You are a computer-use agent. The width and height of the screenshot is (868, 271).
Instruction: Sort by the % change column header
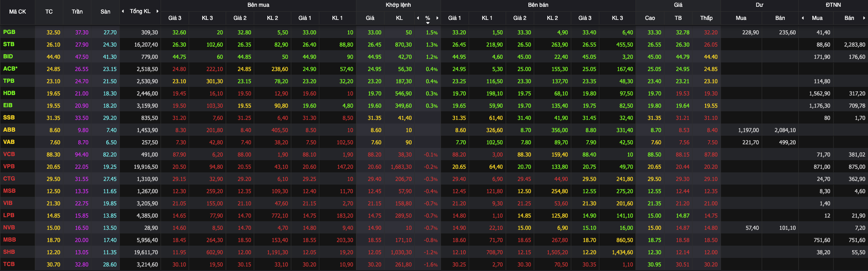click(x=427, y=18)
